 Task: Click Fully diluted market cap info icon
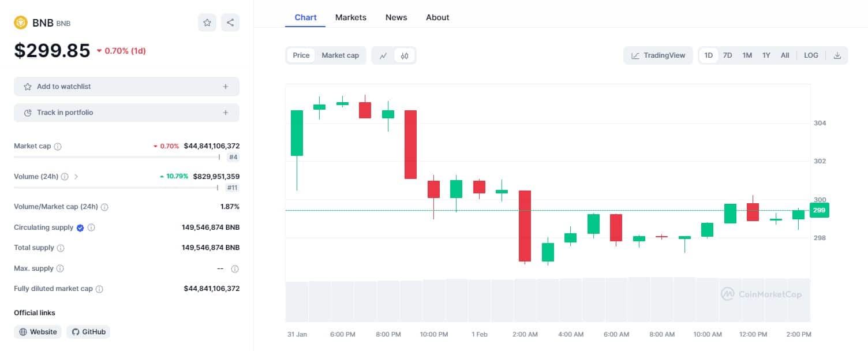tap(99, 289)
